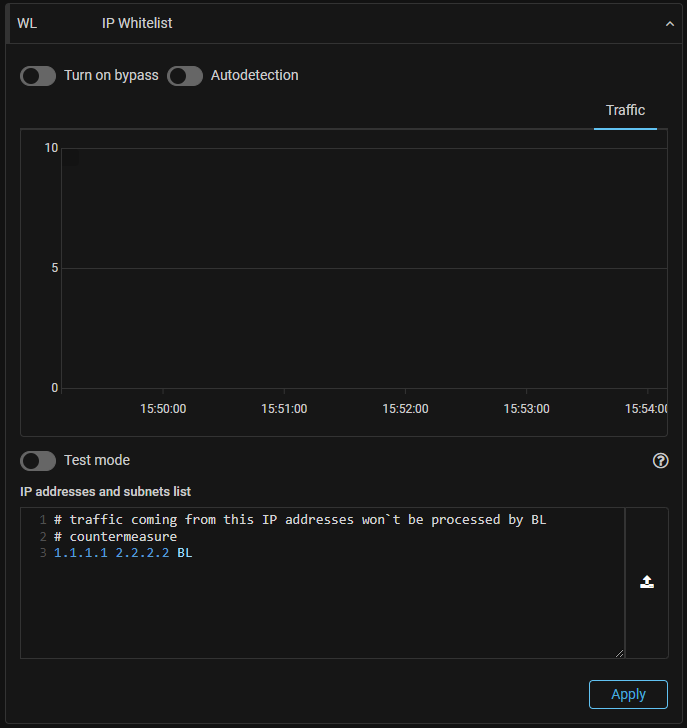Open the help question mark icon

[660, 461]
